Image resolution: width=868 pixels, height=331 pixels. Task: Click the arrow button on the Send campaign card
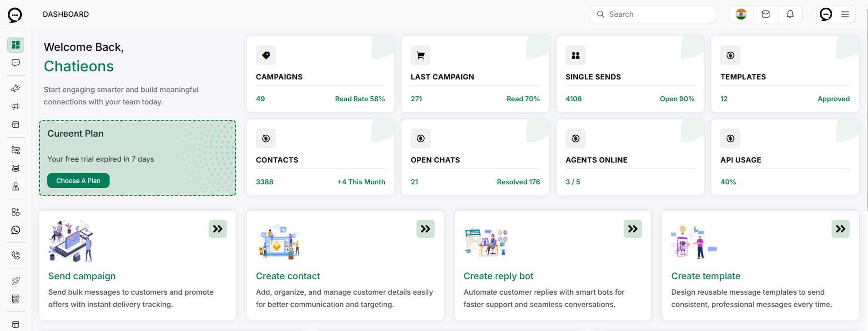point(217,229)
